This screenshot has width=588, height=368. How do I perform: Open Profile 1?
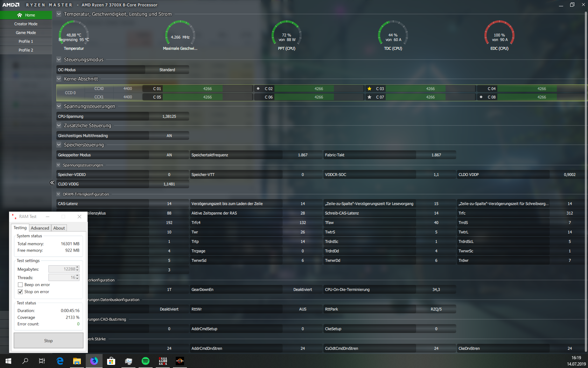click(26, 41)
